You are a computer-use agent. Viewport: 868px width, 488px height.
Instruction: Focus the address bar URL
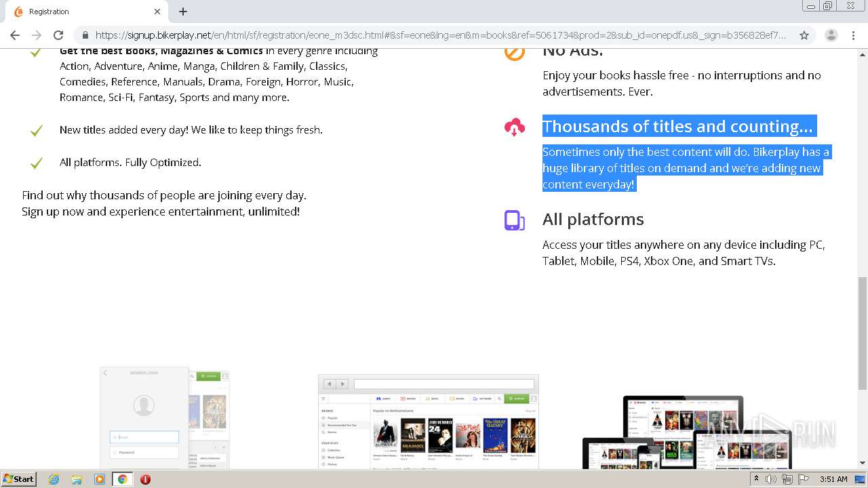coord(440,35)
